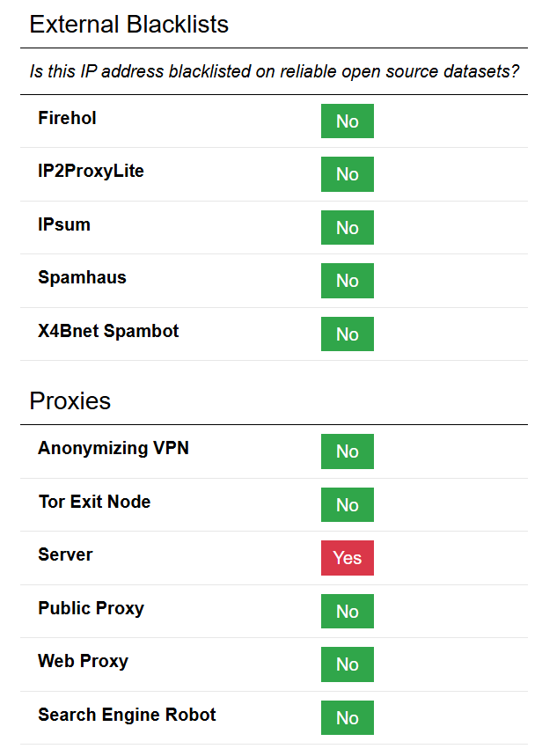Click the Web Proxy No badge

point(347,664)
